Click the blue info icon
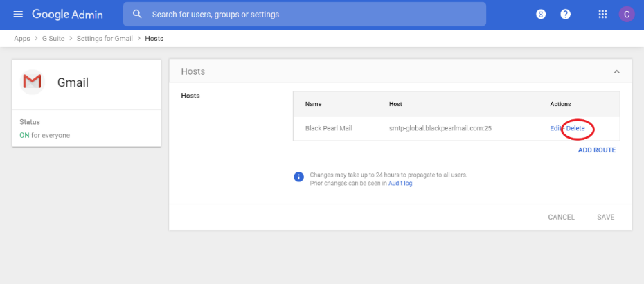644x284 pixels. point(298,177)
